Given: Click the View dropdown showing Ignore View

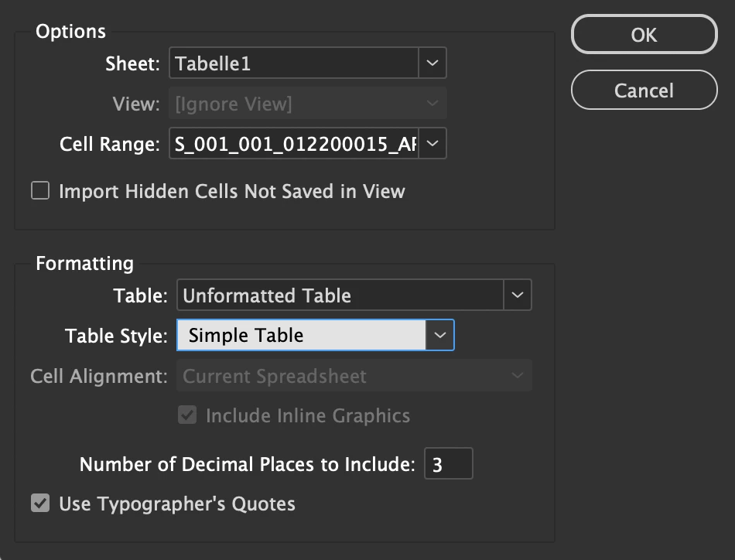Looking at the screenshot, I should coord(294,104).
